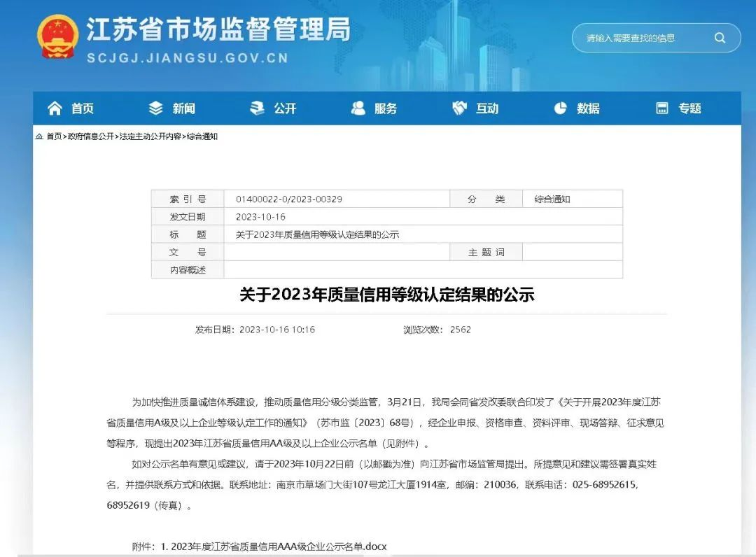Click the 专题 special topics icon
This screenshot has width=756, height=557.
[662, 108]
